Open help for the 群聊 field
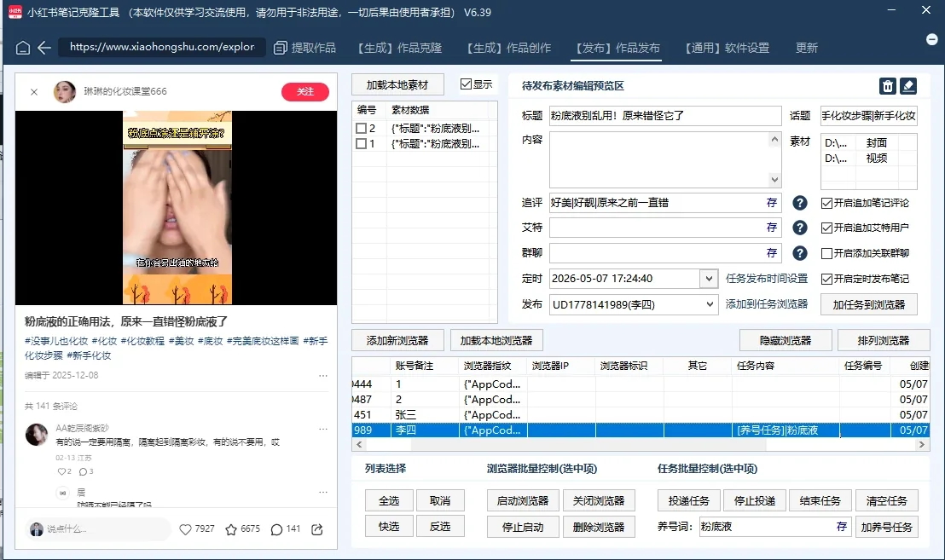Viewport: 945px width, 560px height. 800,253
